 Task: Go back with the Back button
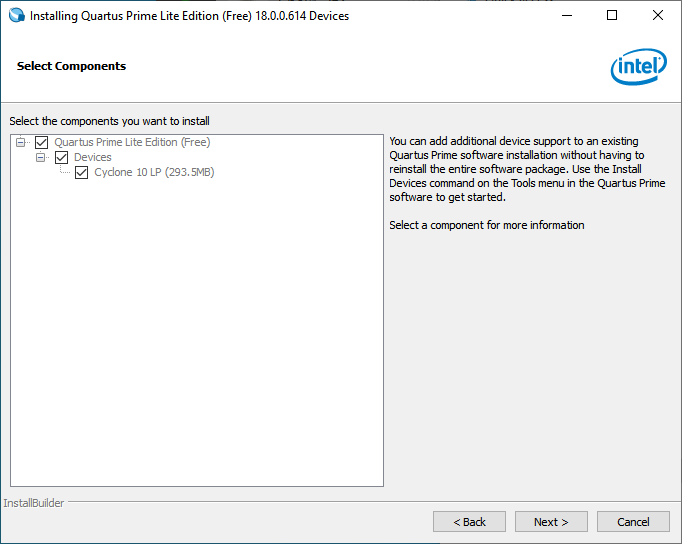[469, 522]
